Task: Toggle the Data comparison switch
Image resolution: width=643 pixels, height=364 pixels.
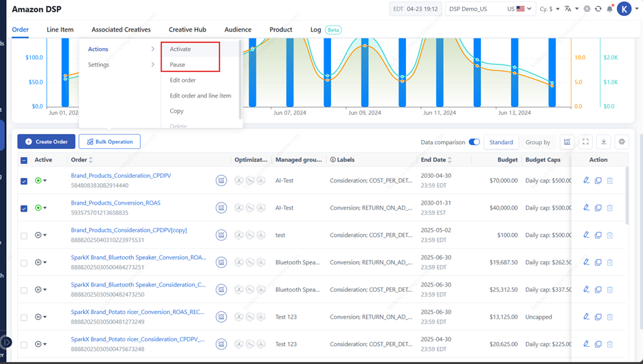Action: [x=474, y=142]
